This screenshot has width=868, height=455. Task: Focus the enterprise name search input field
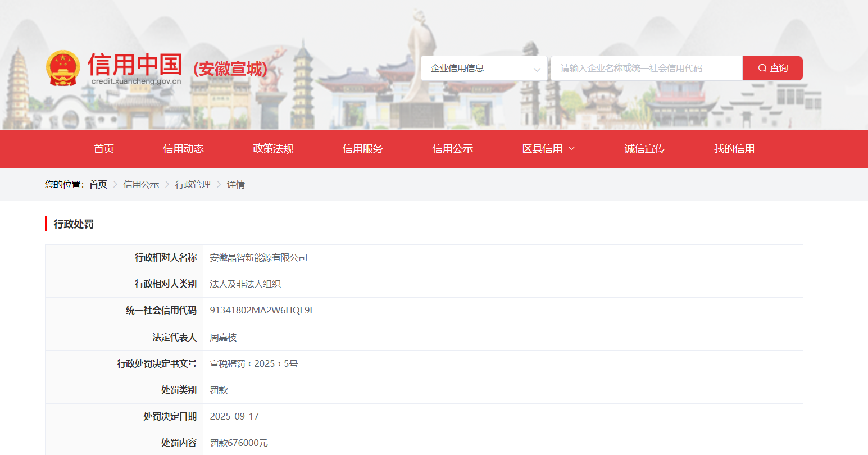point(646,69)
